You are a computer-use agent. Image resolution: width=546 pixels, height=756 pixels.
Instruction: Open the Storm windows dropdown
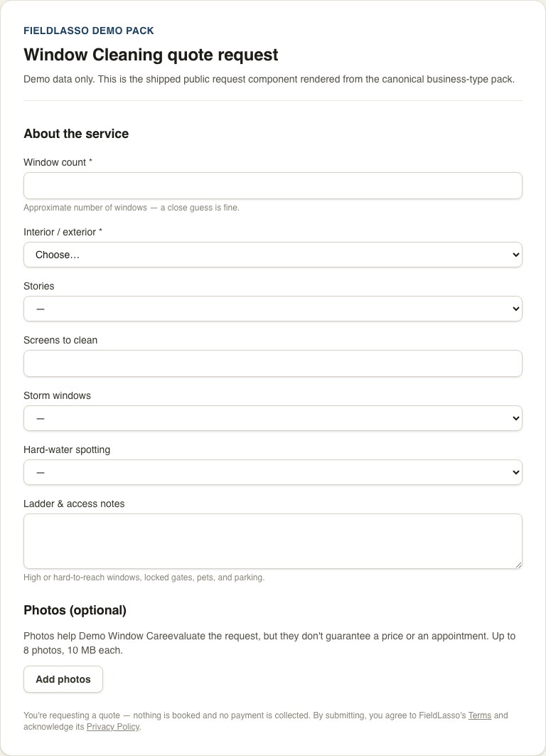point(273,418)
